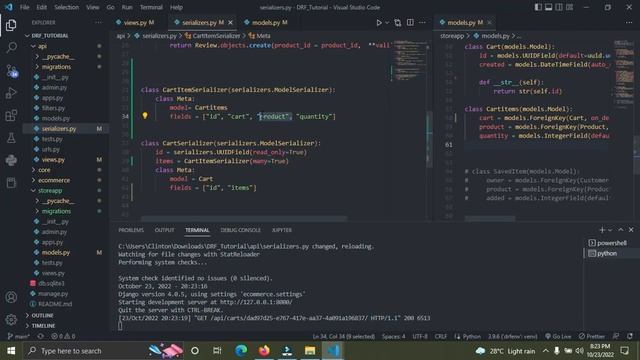640x360 pixels.
Task: Close the serializers.py tab
Action: coord(230,22)
